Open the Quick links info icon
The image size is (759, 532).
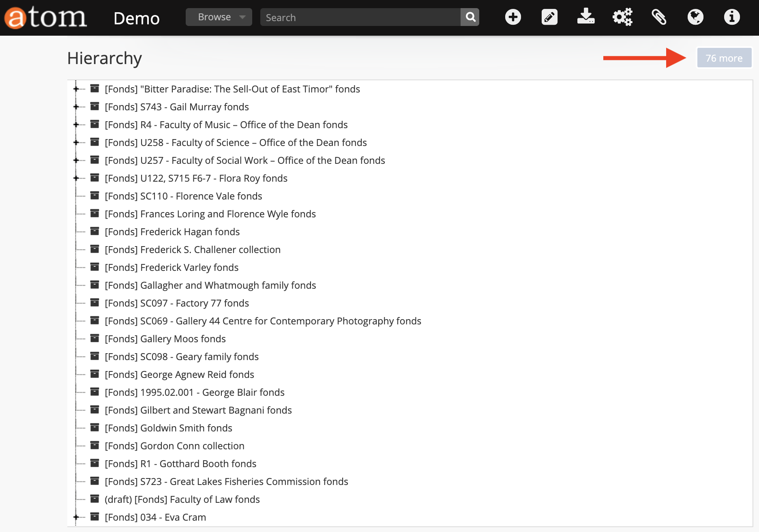pyautogui.click(x=732, y=17)
